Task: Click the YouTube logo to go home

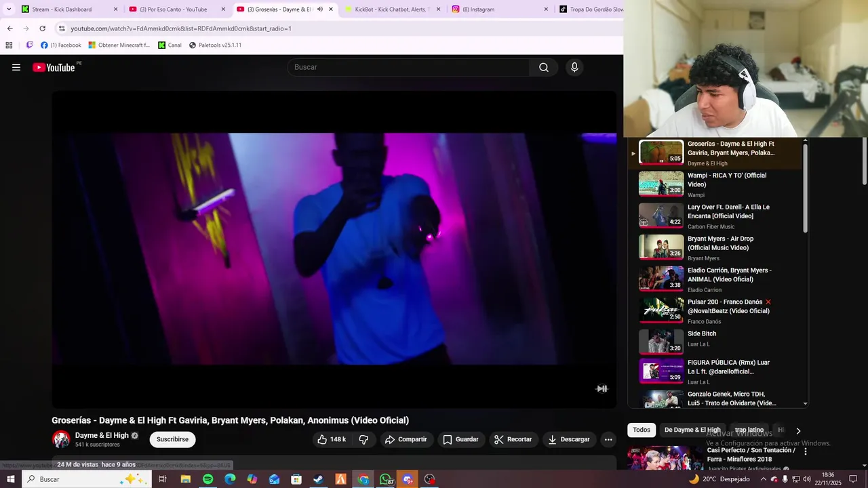Action: 54,67
